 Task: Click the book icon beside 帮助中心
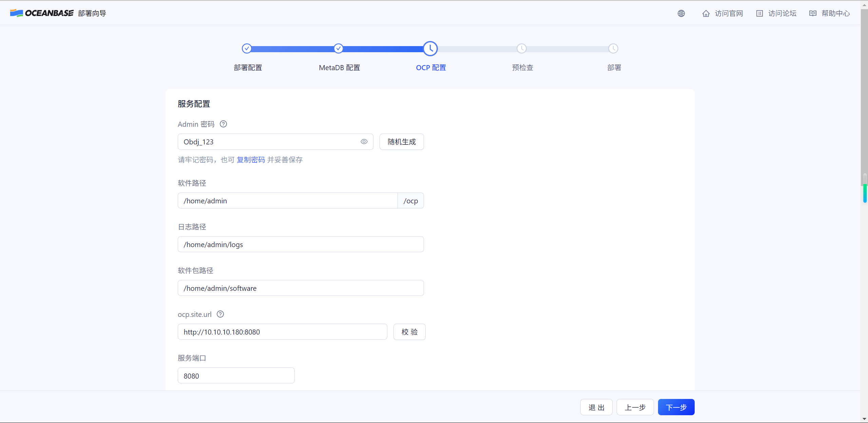pos(813,14)
